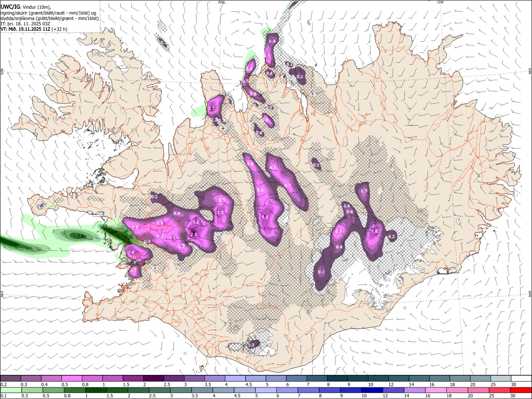Pick the rain-scale swatch between 3 and 3.5
The image size is (532, 399).
[181, 390]
